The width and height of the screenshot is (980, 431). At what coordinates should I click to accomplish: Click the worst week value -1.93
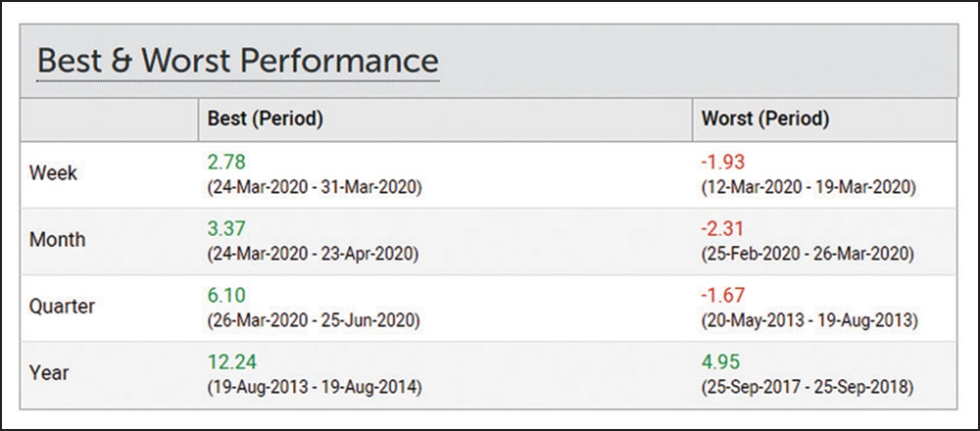(721, 164)
